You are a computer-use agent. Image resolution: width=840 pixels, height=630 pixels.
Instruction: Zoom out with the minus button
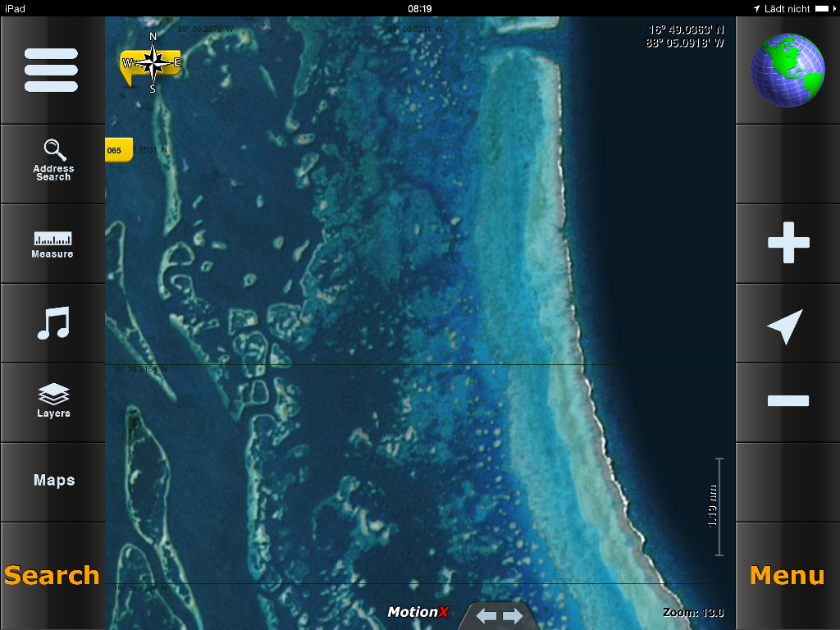[x=787, y=401]
